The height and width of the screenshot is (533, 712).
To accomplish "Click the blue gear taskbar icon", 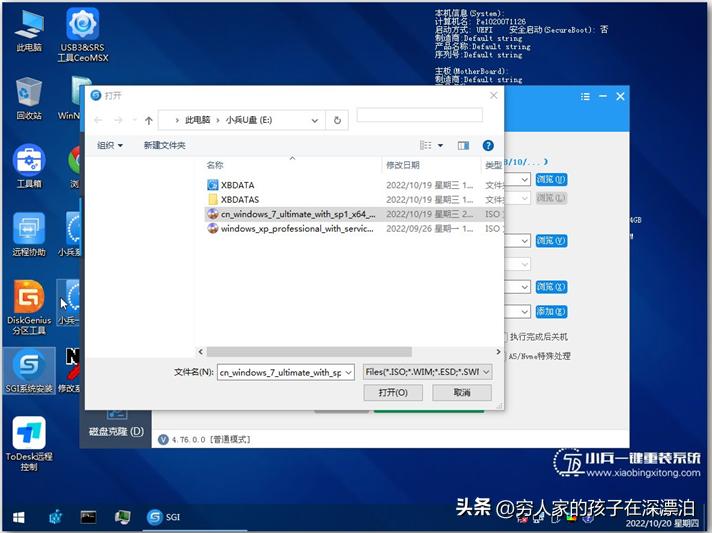I will [x=55, y=517].
